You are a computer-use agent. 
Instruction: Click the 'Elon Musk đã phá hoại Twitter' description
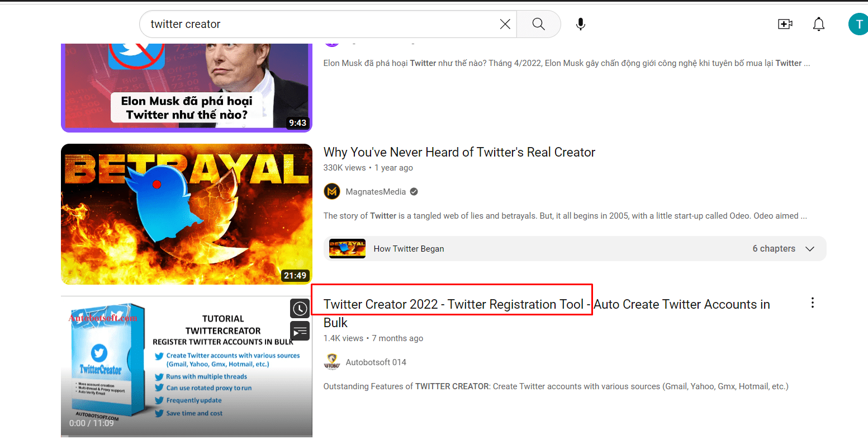pos(567,63)
